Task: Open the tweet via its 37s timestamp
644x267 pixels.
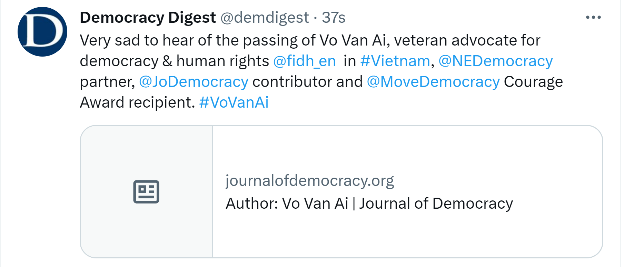Action: coord(334,18)
